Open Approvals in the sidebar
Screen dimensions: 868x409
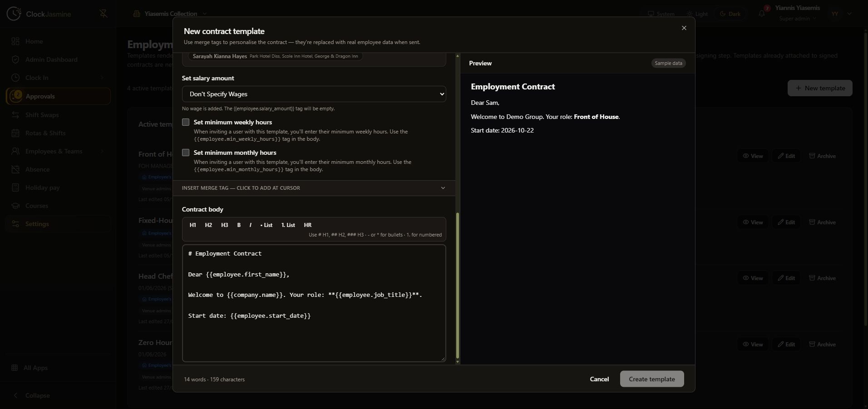(58, 96)
